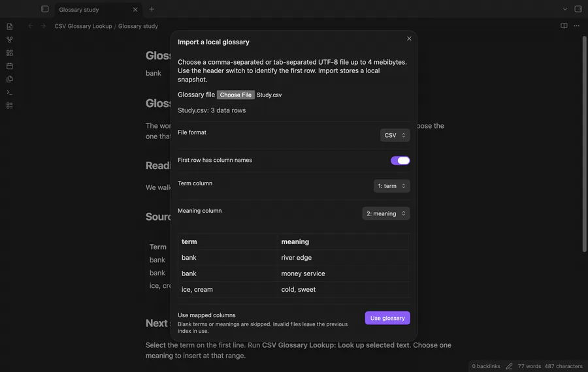The image size is (588, 372).
Task: Open templates icon in left ribbon
Action: coord(10,79)
